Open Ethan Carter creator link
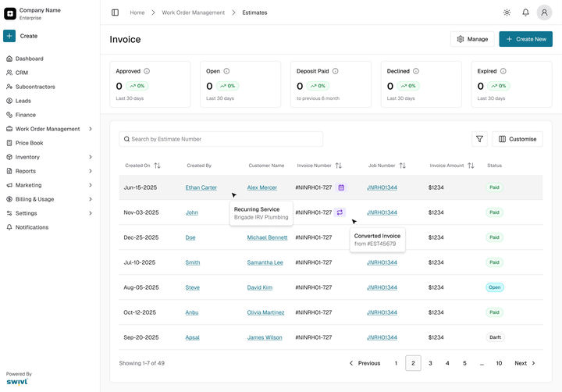 click(x=201, y=187)
